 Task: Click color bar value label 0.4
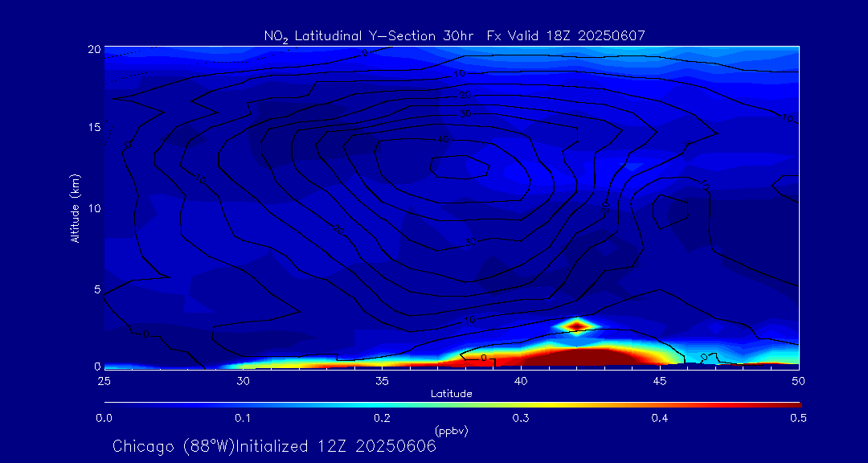[660, 419]
